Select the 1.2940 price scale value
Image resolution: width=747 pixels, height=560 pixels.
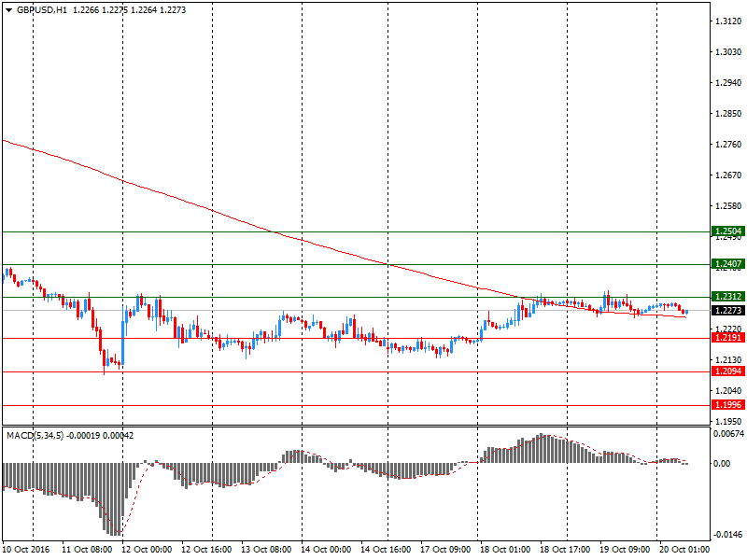[x=728, y=83]
